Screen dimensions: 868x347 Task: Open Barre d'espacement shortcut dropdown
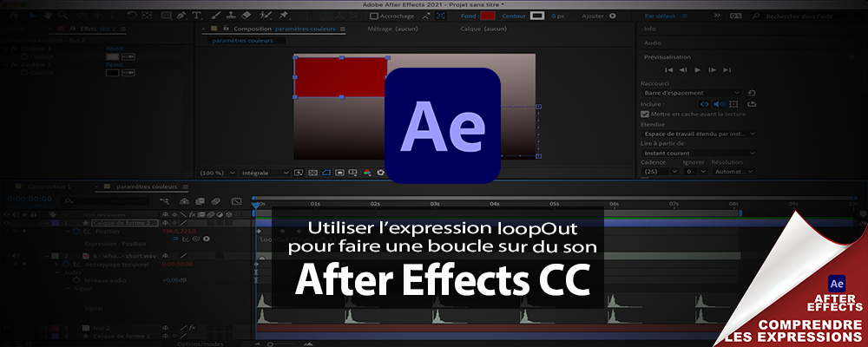point(691,93)
